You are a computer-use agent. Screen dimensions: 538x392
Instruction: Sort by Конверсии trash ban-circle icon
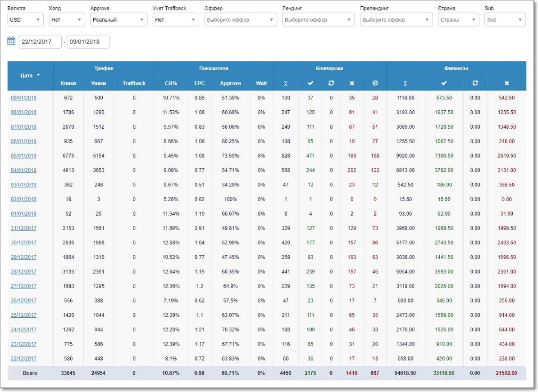click(375, 83)
